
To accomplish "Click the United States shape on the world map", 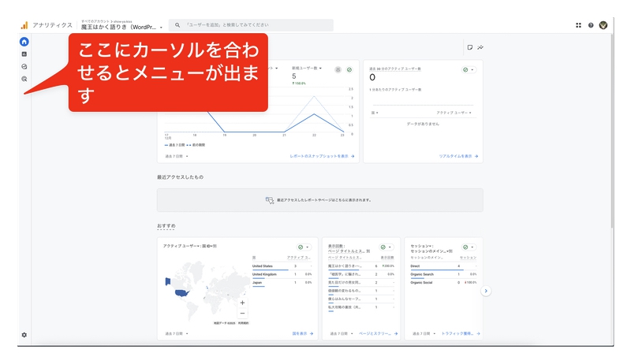I will 182,293.
